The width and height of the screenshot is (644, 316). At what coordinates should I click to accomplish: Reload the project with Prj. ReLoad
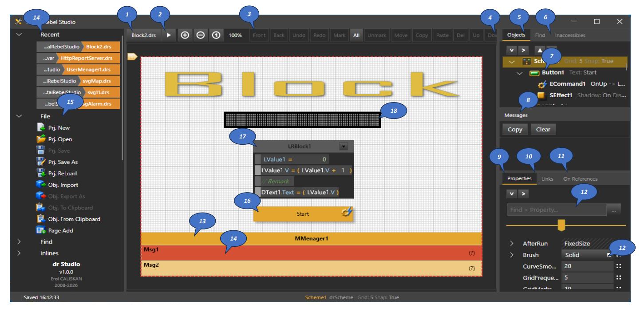point(56,174)
